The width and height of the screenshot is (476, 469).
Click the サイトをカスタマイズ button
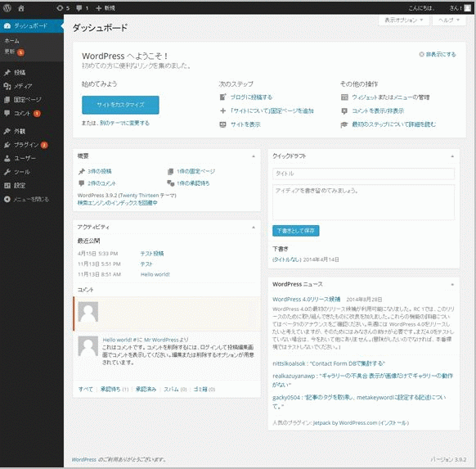point(120,105)
